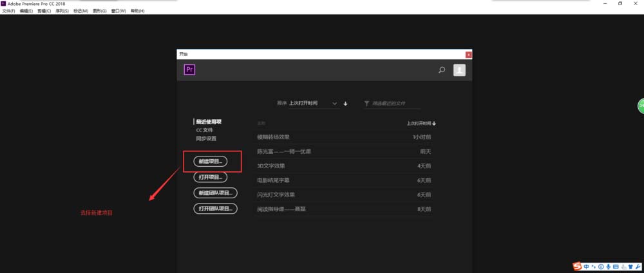Click the 前天 time entry
Viewport: 644px width, 273px height.
coord(426,151)
